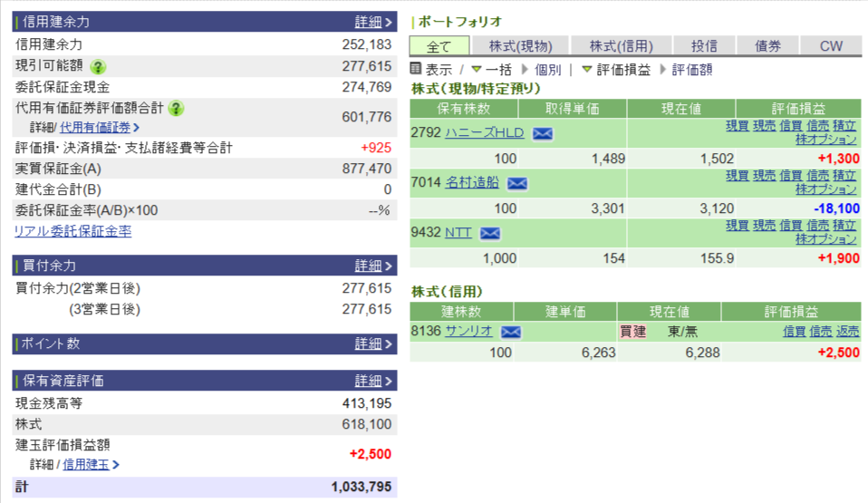Open the help icon beside 現引可能額

pos(98,67)
